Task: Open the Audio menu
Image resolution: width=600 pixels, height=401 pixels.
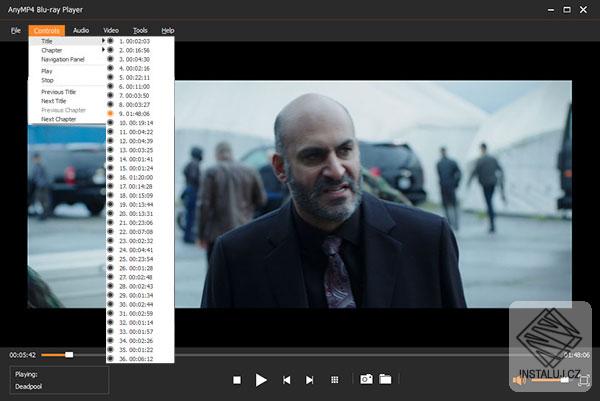Action: point(81,30)
